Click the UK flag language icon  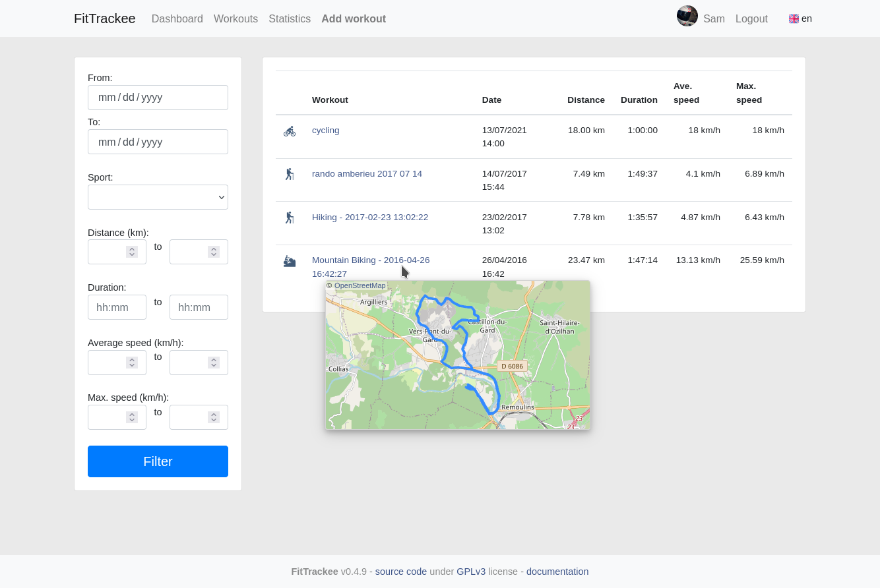pyautogui.click(x=794, y=19)
